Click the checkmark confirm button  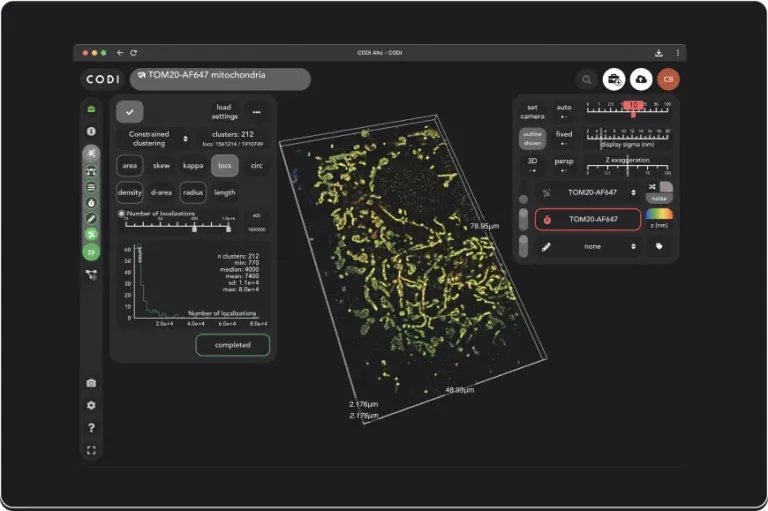(x=130, y=112)
